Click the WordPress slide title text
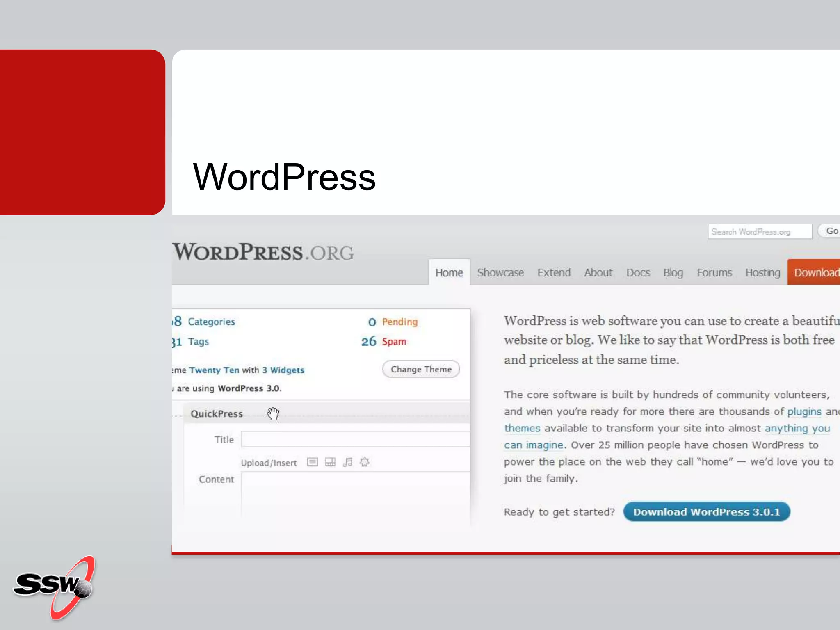840x630 pixels. [284, 177]
